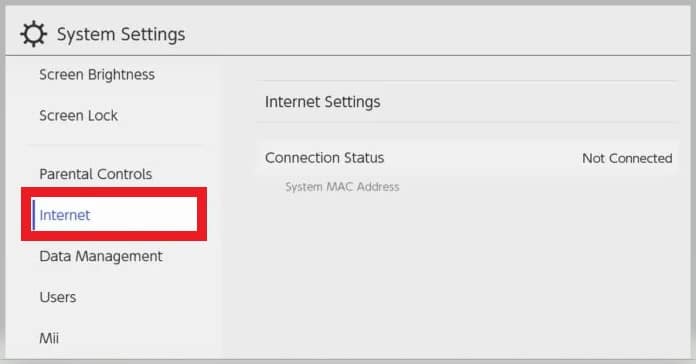
Task: Open Parental Controls settings
Action: tap(95, 174)
